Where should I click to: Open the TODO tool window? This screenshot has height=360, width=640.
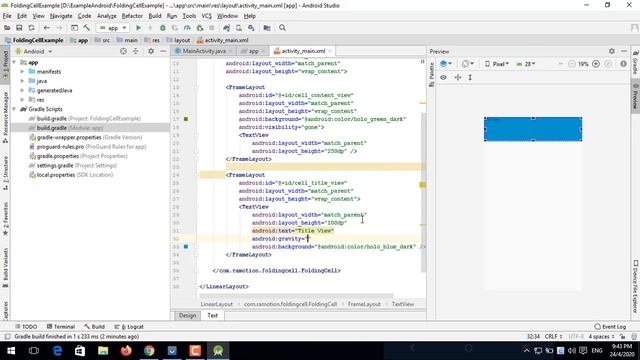26,327
